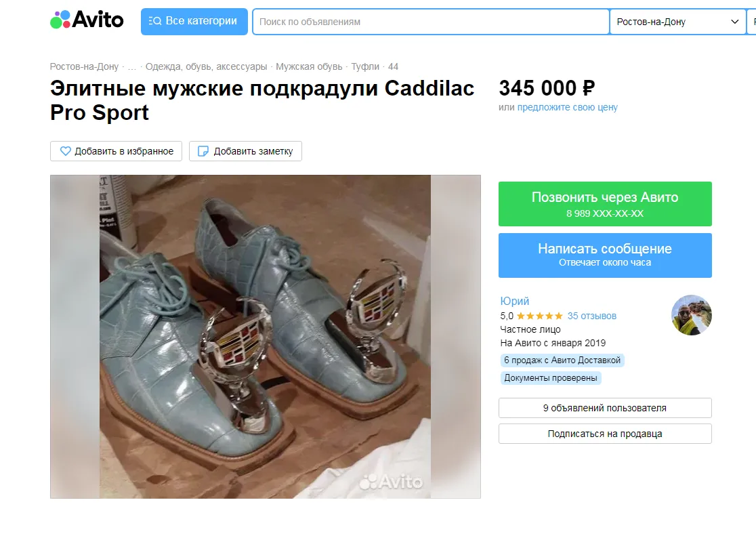Screen dimensions: 756x538
Task: Click Написать сообщение blue button
Action: 605,255
